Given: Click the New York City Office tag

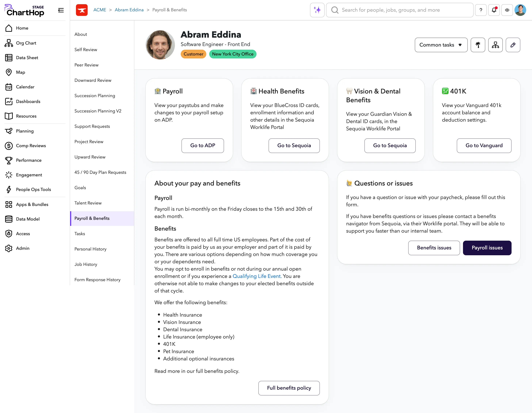Looking at the screenshot, I should pyautogui.click(x=233, y=54).
